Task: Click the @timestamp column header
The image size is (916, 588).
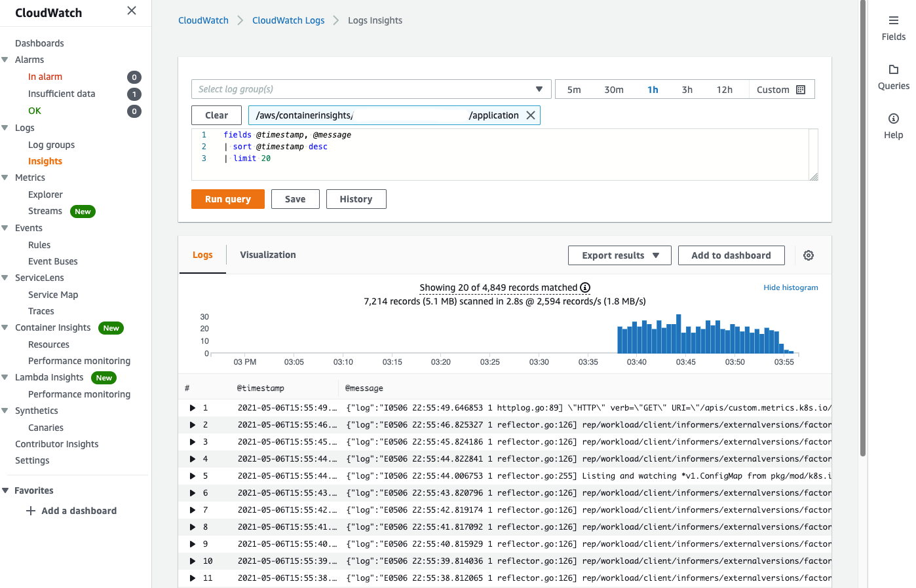Action: 260,388
